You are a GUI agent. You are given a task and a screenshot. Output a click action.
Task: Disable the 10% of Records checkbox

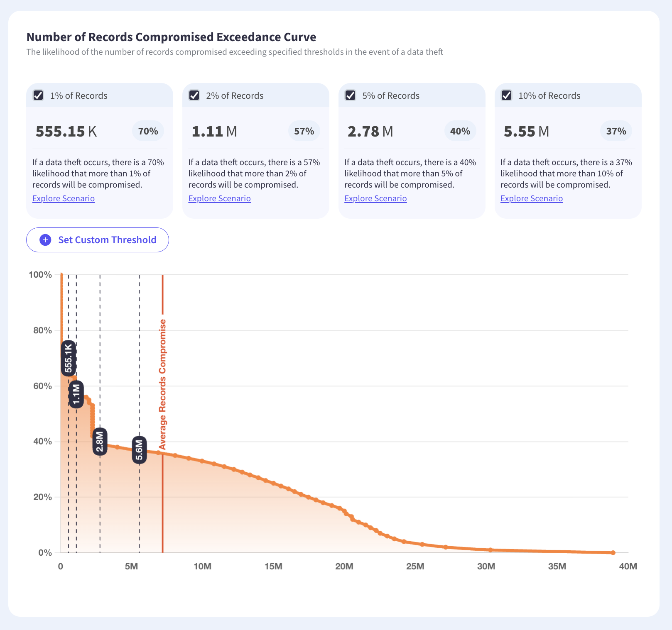point(507,95)
